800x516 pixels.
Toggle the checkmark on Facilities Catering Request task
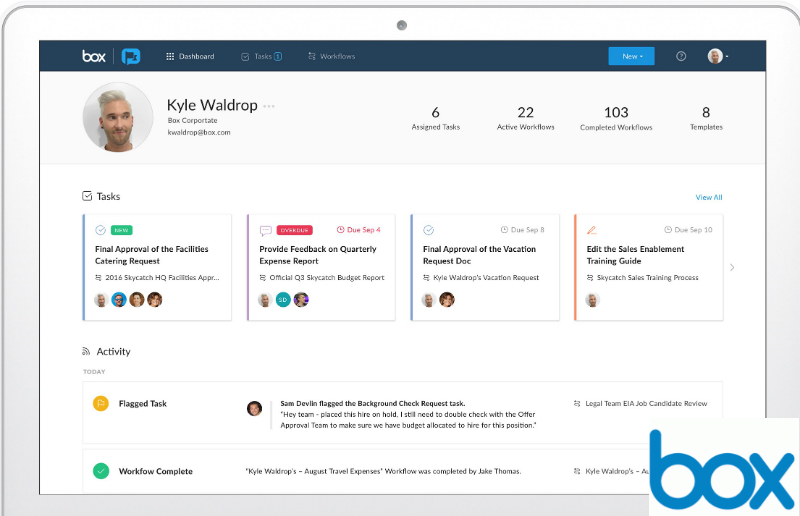(x=101, y=230)
